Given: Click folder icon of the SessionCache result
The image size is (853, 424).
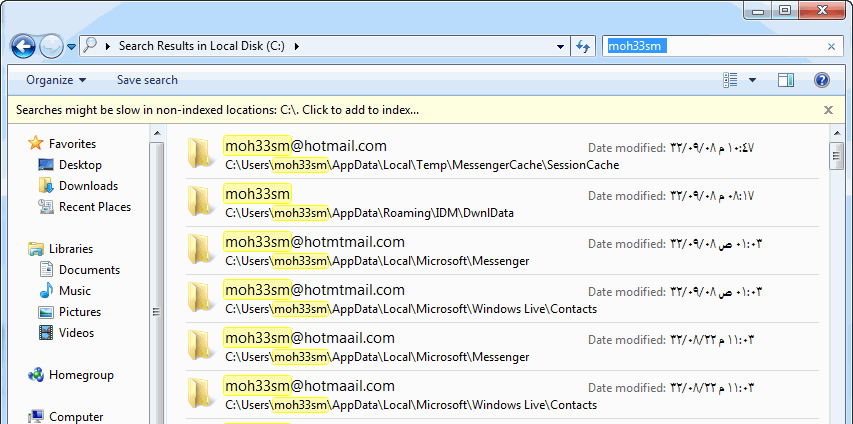Looking at the screenshot, I should pos(199,152).
